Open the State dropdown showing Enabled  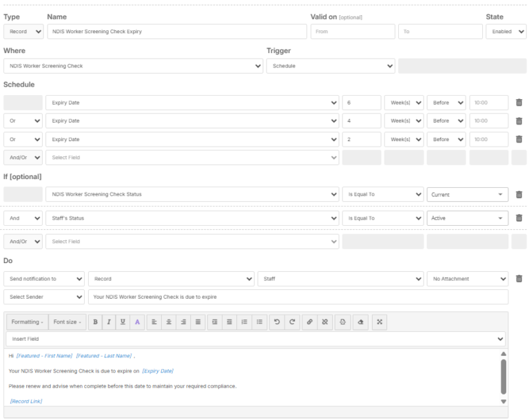coord(506,32)
